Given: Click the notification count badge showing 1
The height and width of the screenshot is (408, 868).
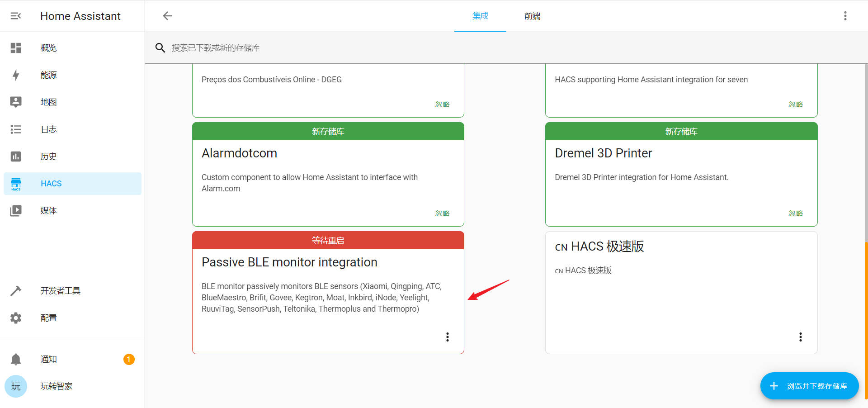Looking at the screenshot, I should pyautogui.click(x=129, y=359).
